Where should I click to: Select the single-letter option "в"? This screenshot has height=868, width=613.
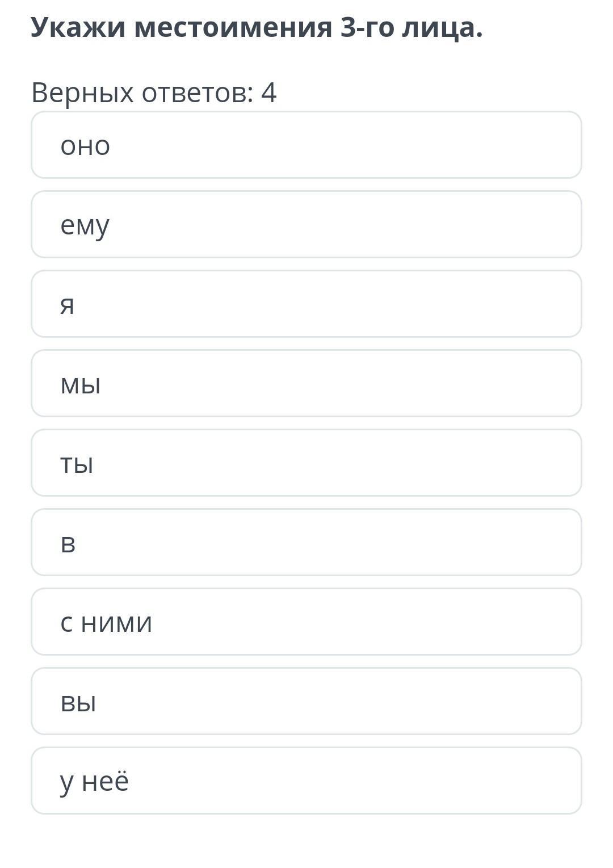point(306,542)
